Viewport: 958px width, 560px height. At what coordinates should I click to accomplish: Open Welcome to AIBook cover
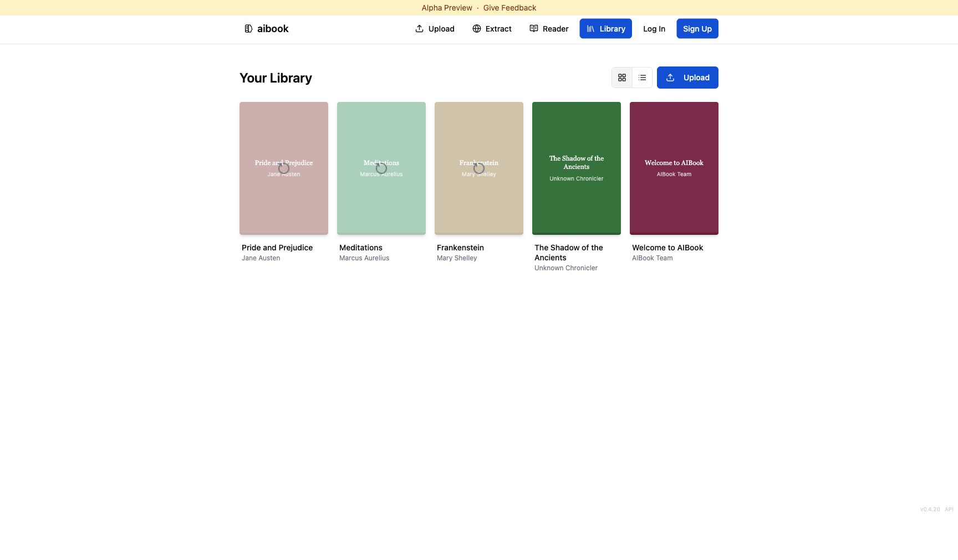(674, 168)
